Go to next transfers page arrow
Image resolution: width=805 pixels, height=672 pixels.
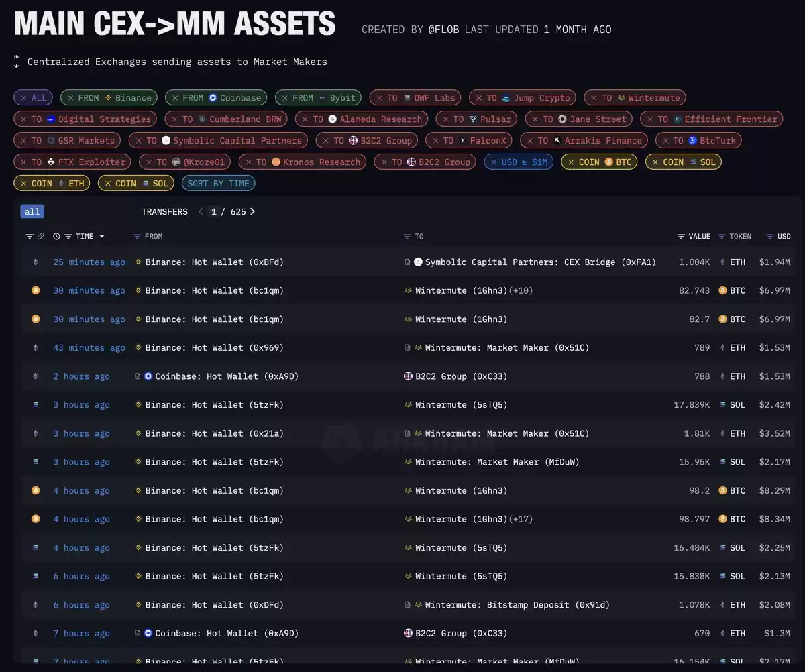(253, 211)
